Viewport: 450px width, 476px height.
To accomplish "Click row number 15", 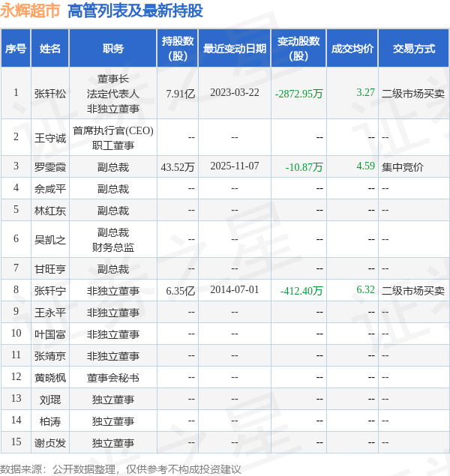I will tap(16, 442).
